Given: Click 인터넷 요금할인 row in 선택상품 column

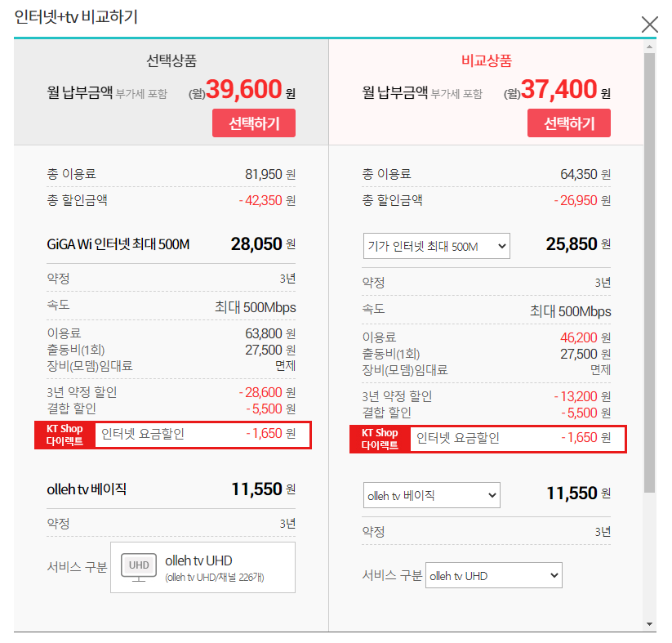Looking at the screenshot, I should click(x=202, y=435).
